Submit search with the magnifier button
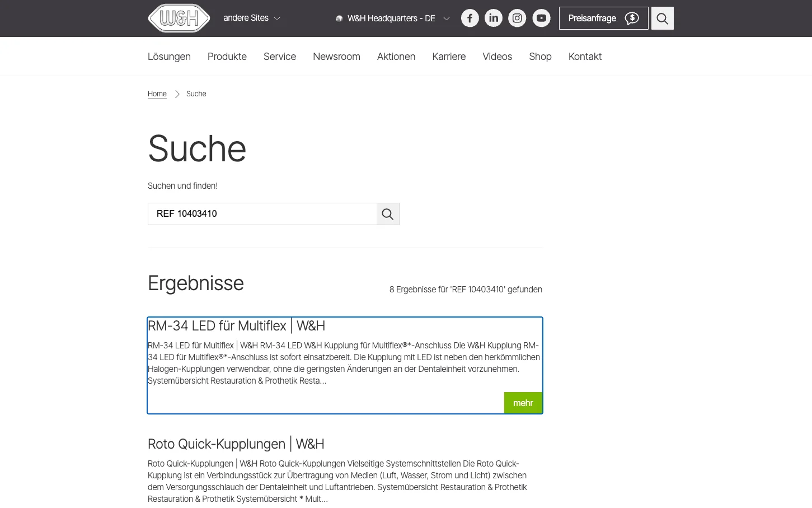Screen dimensions: 812x508 (x=388, y=214)
